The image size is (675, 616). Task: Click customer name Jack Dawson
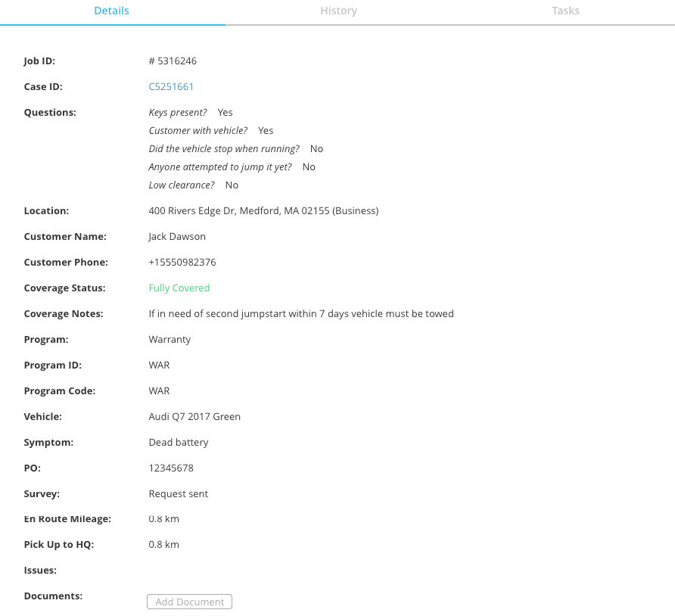point(177,236)
